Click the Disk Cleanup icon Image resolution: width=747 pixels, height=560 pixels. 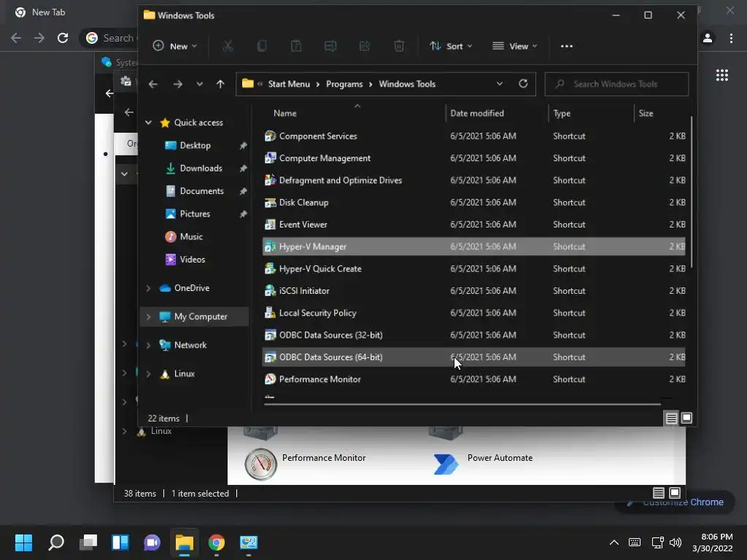click(270, 203)
